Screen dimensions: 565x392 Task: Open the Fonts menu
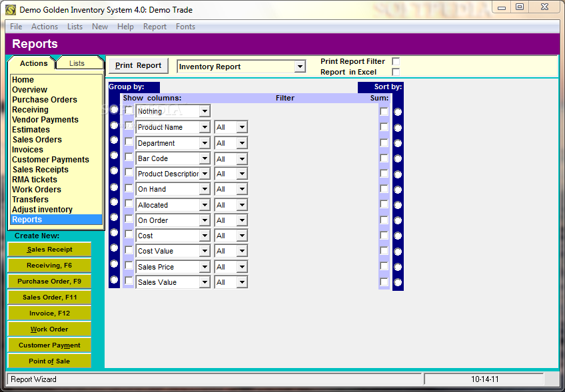point(185,26)
